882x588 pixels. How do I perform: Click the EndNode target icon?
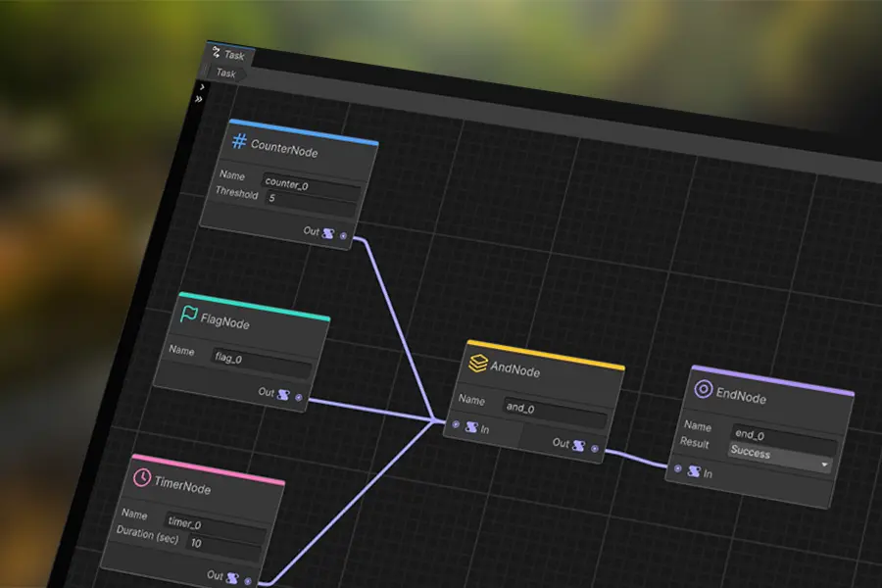tap(703, 389)
